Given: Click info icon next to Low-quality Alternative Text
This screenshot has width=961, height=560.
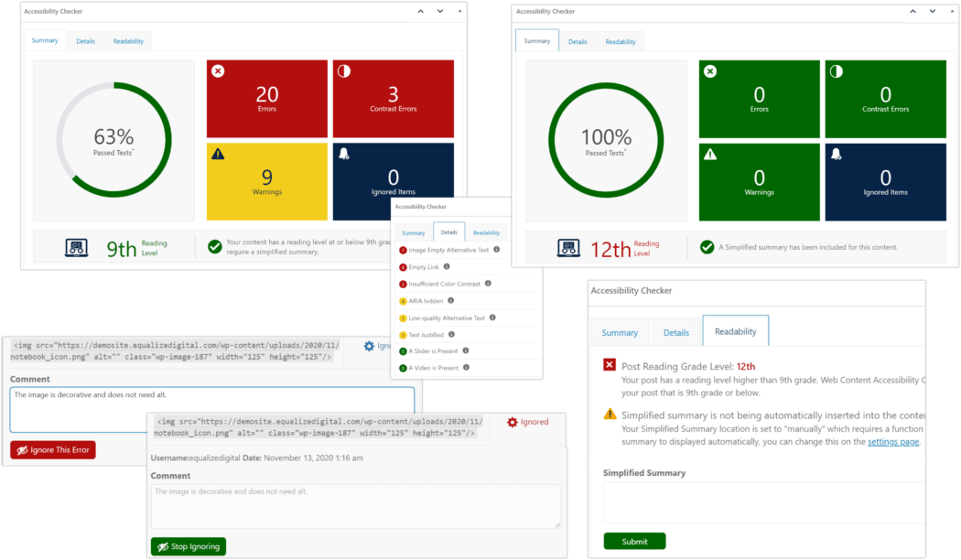Looking at the screenshot, I should click(x=492, y=318).
